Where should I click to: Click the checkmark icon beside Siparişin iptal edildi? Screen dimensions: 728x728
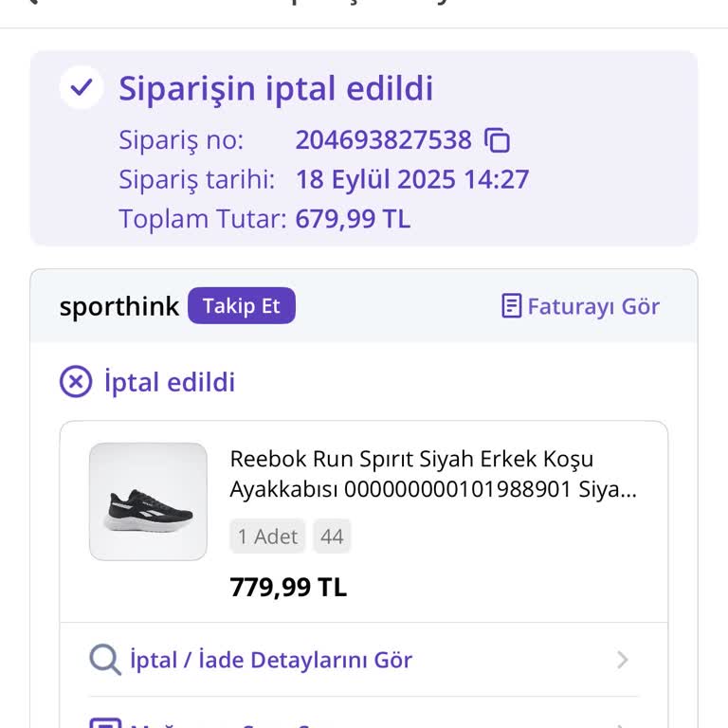point(82,88)
